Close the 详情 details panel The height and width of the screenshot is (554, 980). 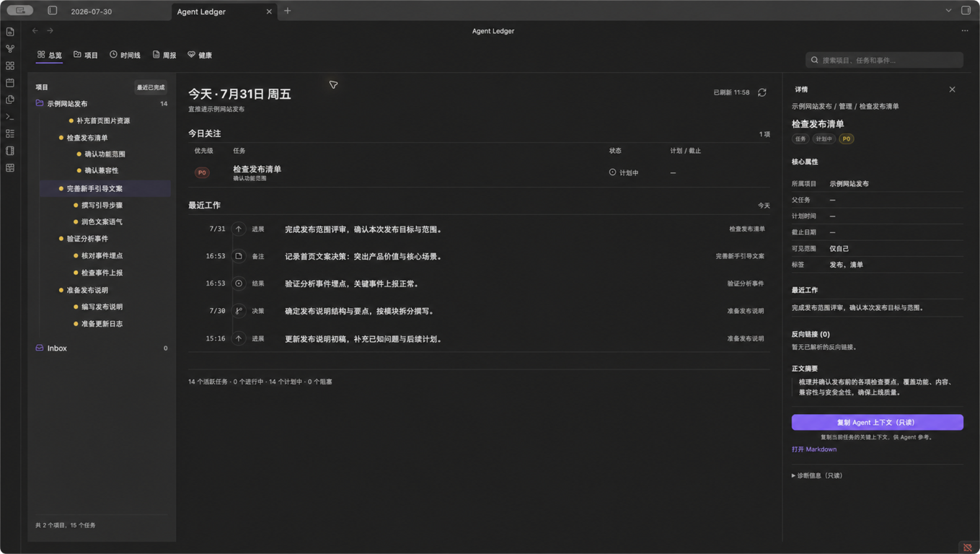point(952,89)
